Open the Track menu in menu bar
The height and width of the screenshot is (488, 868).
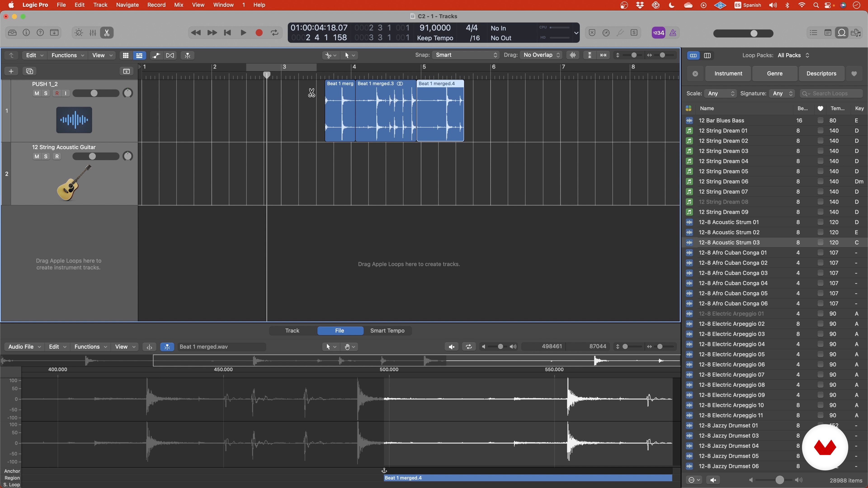coord(100,5)
